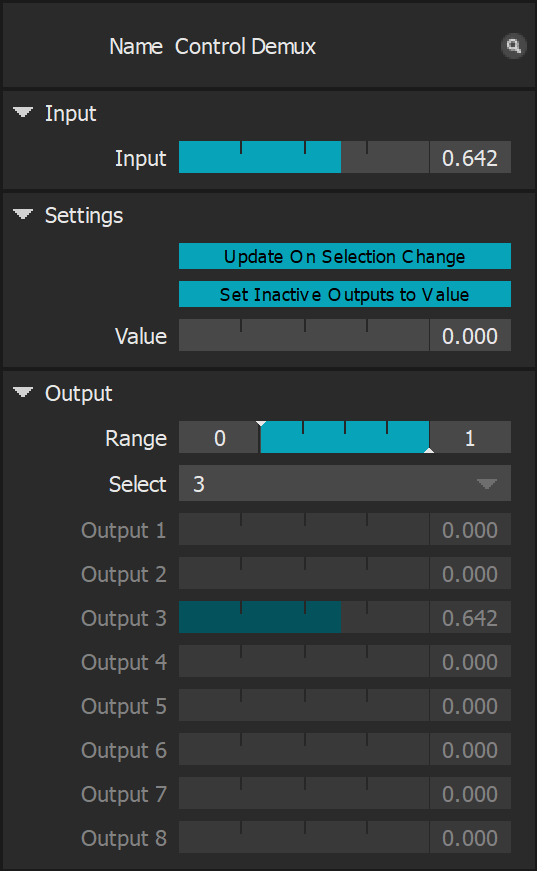The image size is (537, 871).
Task: Toggle Update On Selection Change
Action: [344, 256]
